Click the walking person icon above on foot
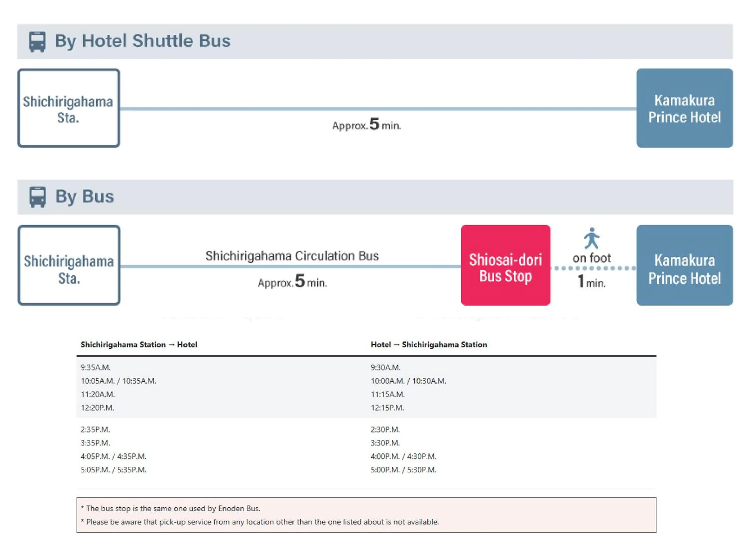The image size is (747, 560). [592, 238]
